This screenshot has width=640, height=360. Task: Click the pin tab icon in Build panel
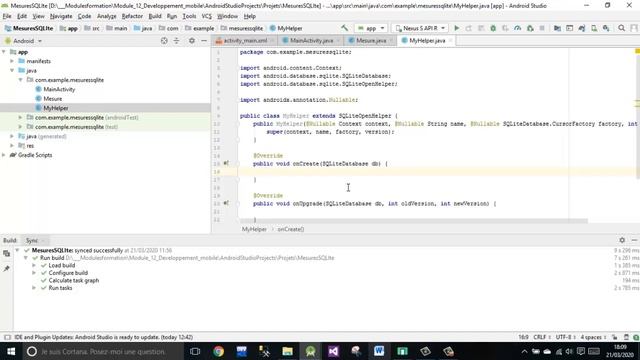(x=7, y=268)
